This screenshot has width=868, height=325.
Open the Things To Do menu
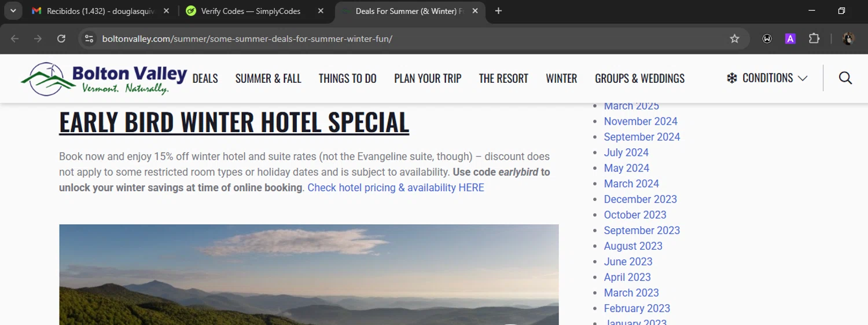pyautogui.click(x=347, y=78)
